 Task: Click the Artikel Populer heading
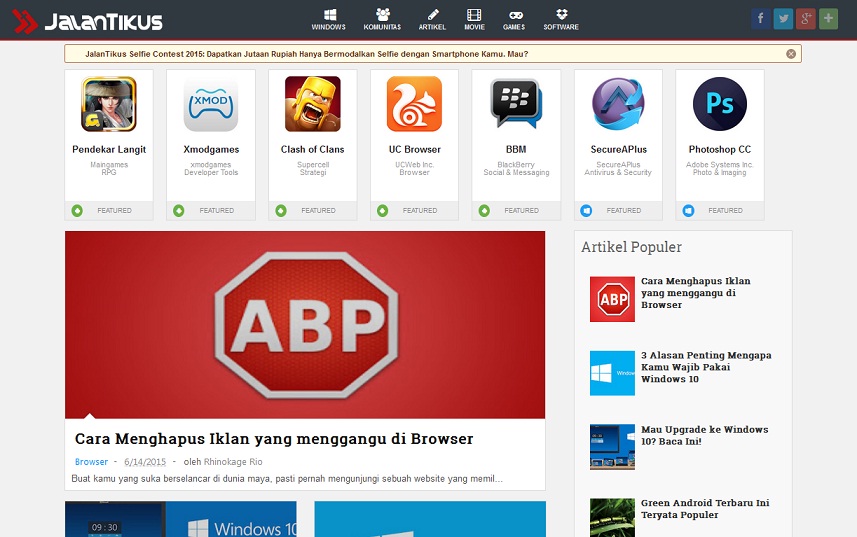[631, 247]
